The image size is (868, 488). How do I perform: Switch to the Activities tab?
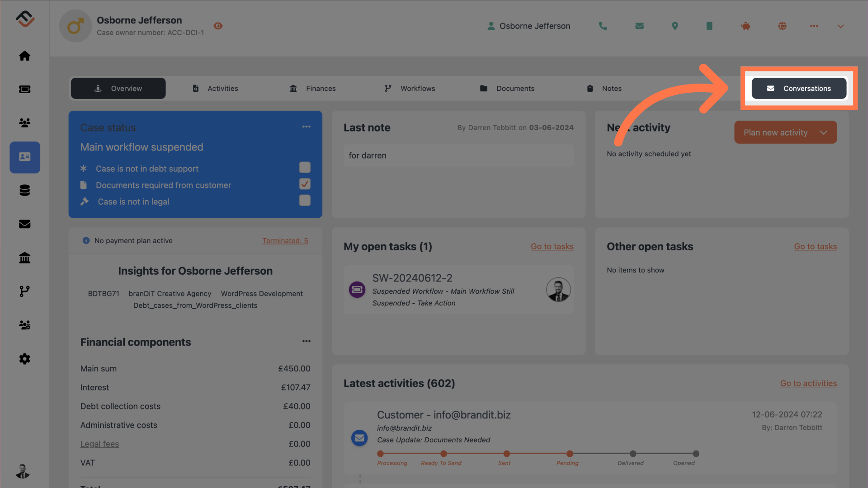[x=222, y=88]
